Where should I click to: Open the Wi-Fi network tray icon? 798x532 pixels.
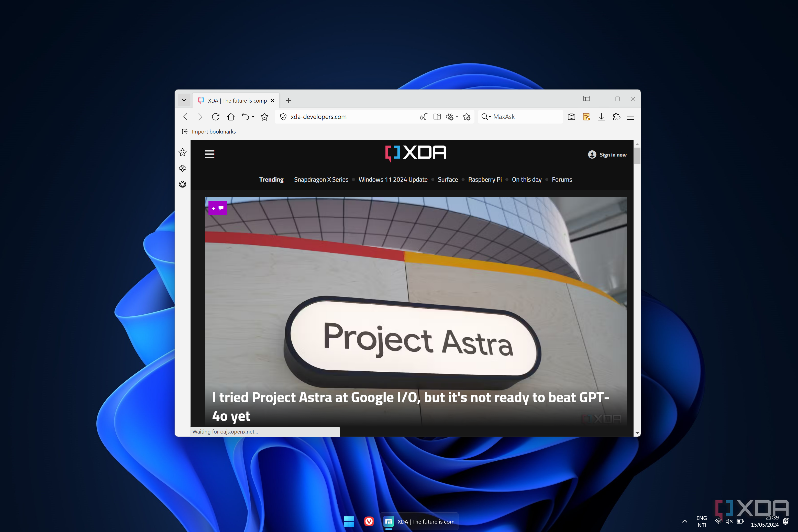pyautogui.click(x=718, y=522)
